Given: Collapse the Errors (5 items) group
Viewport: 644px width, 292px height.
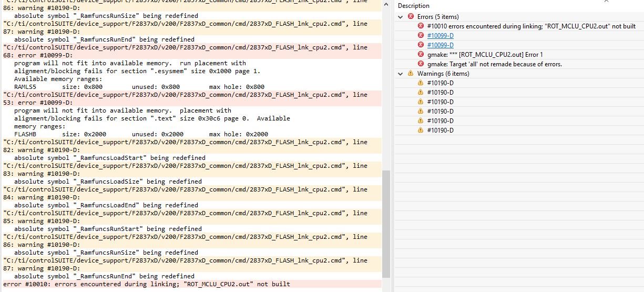Looking at the screenshot, I should pos(401,17).
